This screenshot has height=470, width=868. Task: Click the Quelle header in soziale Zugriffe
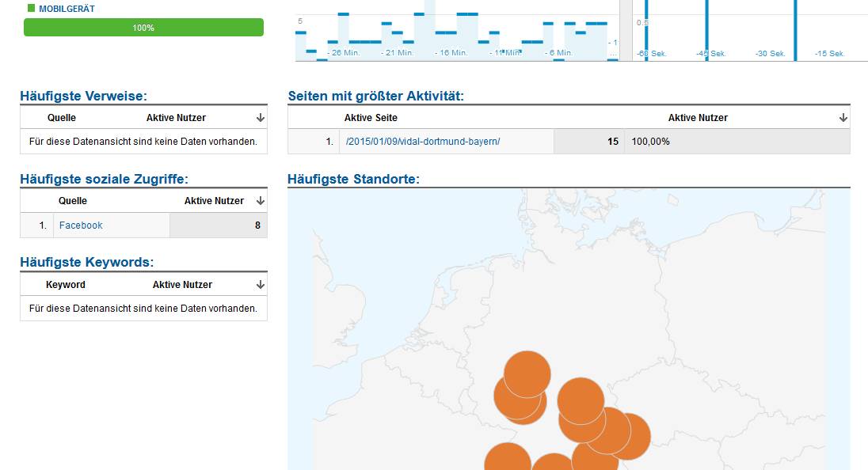click(x=73, y=201)
